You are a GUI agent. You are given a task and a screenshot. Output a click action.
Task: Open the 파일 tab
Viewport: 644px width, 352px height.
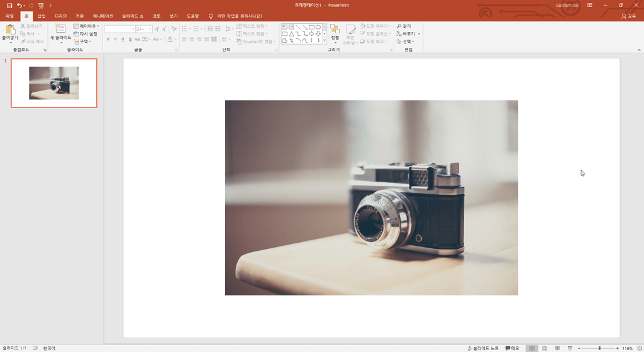pyautogui.click(x=9, y=16)
